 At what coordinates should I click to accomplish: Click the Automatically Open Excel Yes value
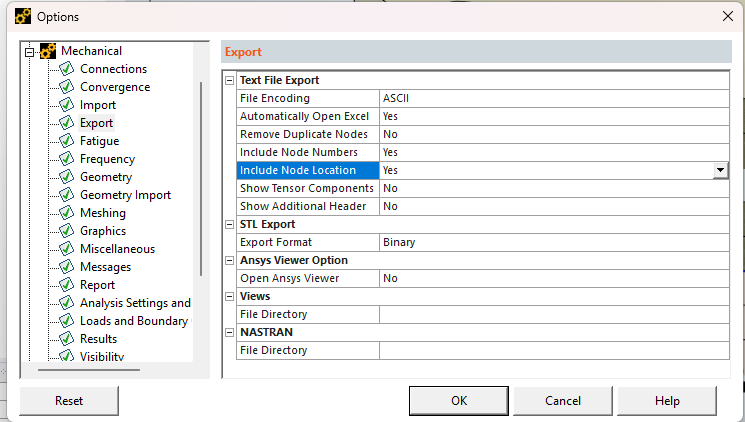554,116
